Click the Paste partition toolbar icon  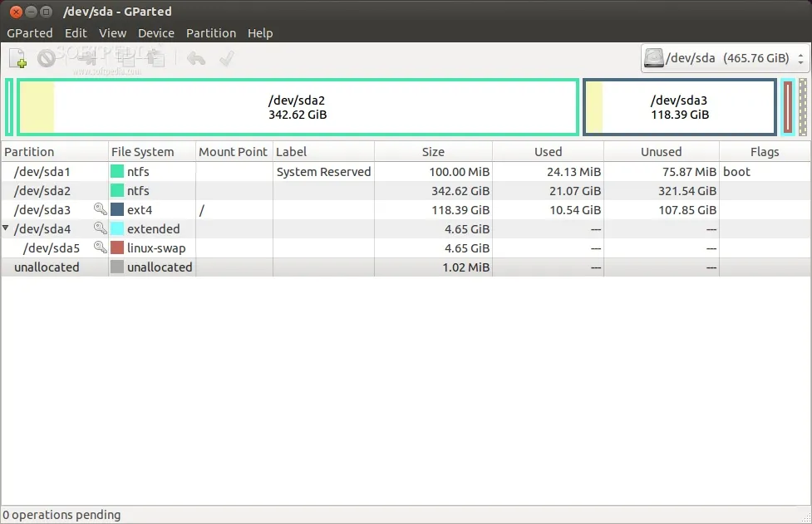155,58
